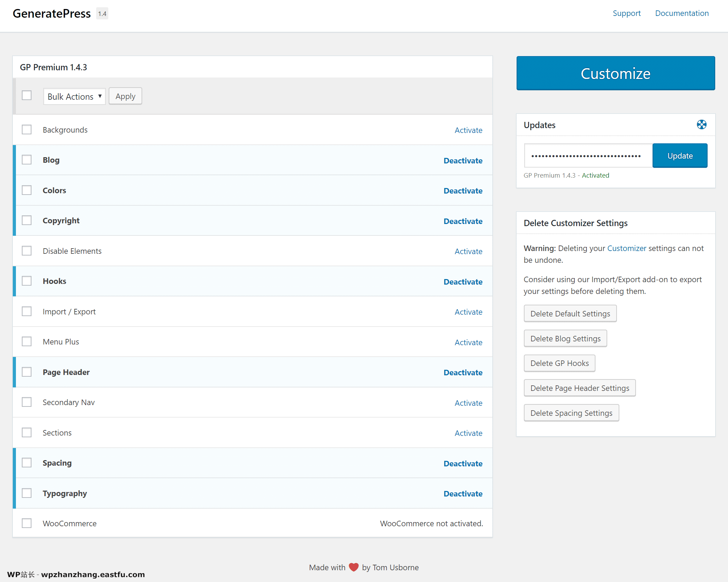Click Delete Blog Settings button
The width and height of the screenshot is (728, 582).
tap(565, 339)
